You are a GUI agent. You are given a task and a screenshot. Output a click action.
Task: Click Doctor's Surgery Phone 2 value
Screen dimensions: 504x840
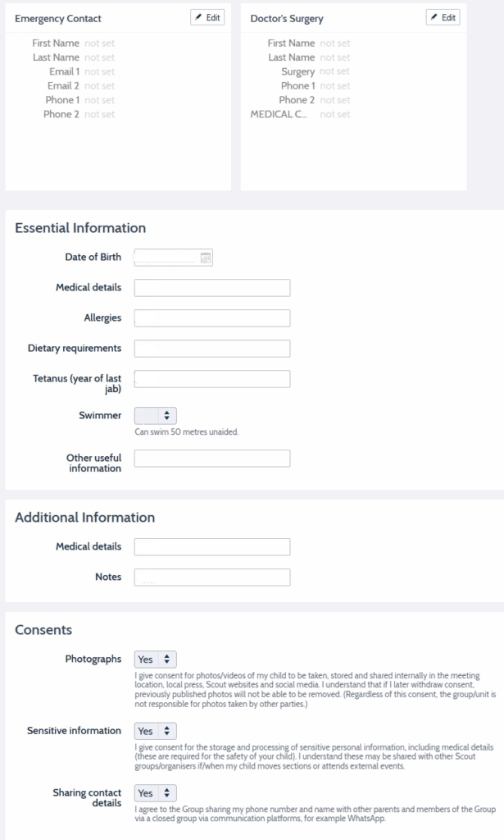pyautogui.click(x=334, y=100)
